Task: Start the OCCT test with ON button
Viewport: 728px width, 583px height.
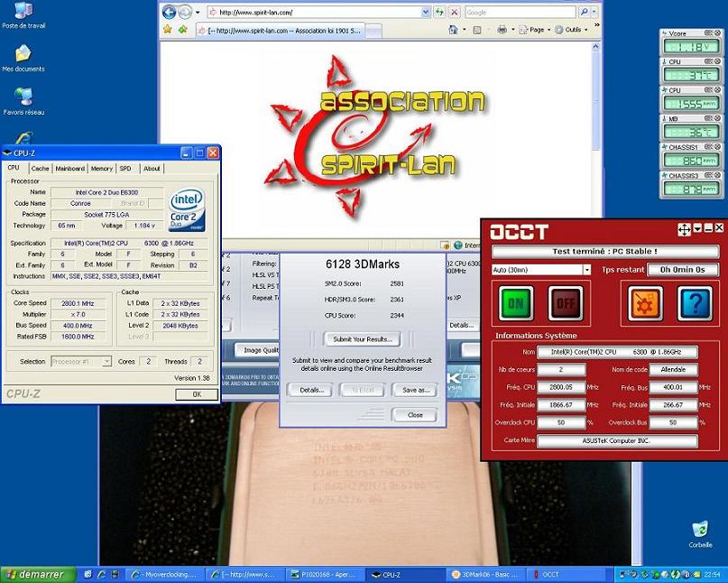Action: click(516, 304)
